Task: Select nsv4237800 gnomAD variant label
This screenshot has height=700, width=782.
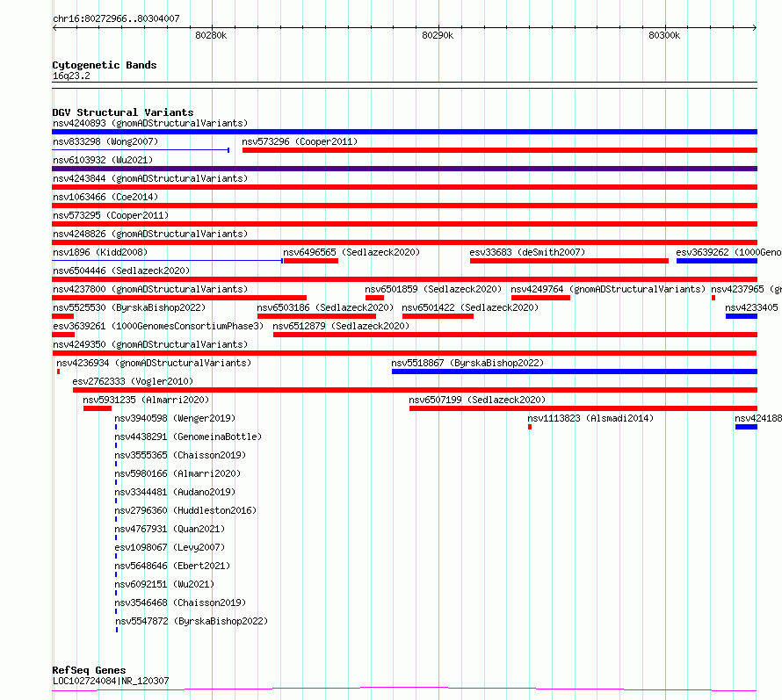Action: pyautogui.click(x=150, y=289)
